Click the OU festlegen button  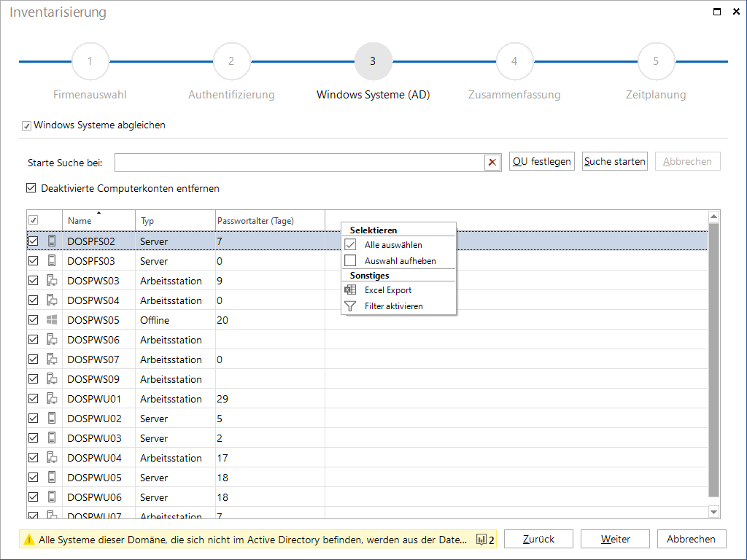(x=542, y=161)
